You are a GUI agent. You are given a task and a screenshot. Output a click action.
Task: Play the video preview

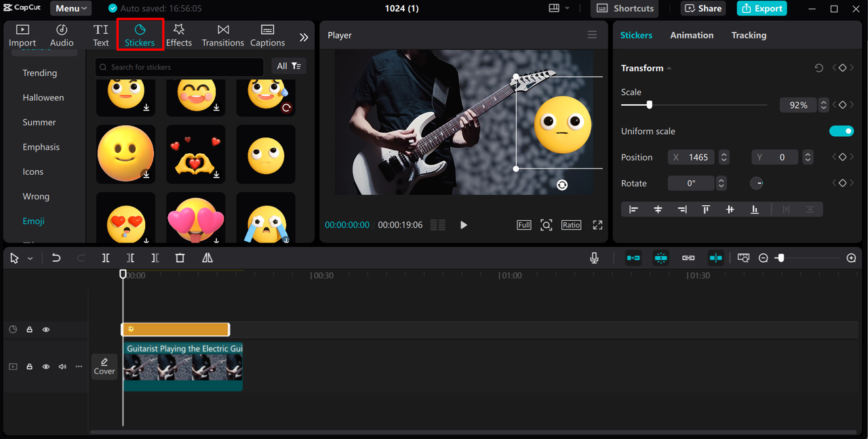[x=464, y=225]
